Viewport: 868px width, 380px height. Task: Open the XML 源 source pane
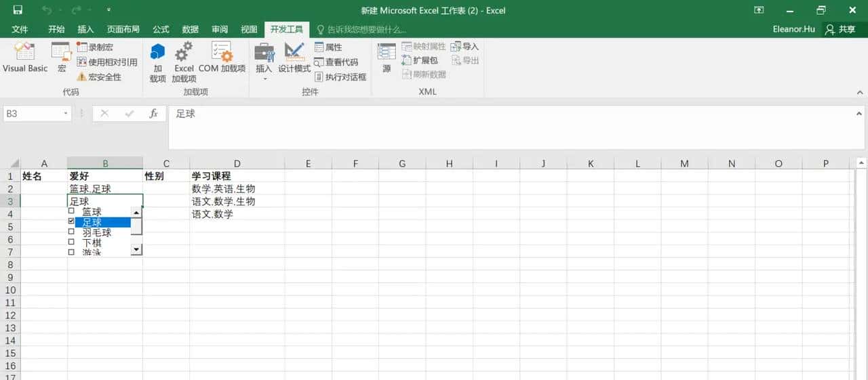[387, 58]
